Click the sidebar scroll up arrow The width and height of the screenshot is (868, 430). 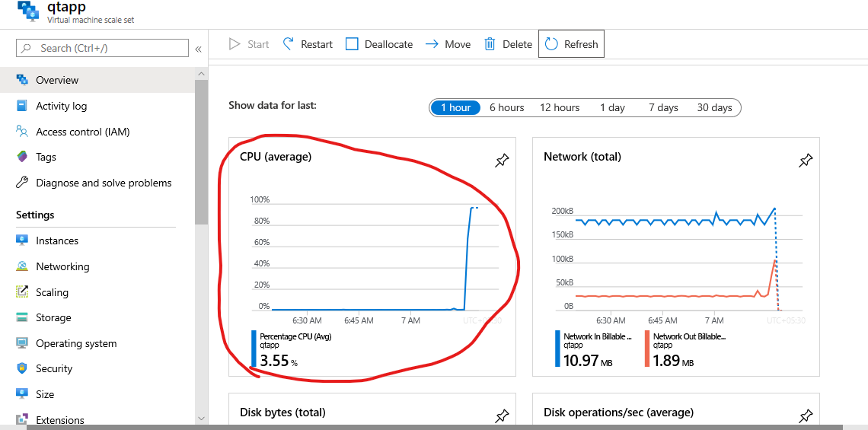(x=202, y=73)
